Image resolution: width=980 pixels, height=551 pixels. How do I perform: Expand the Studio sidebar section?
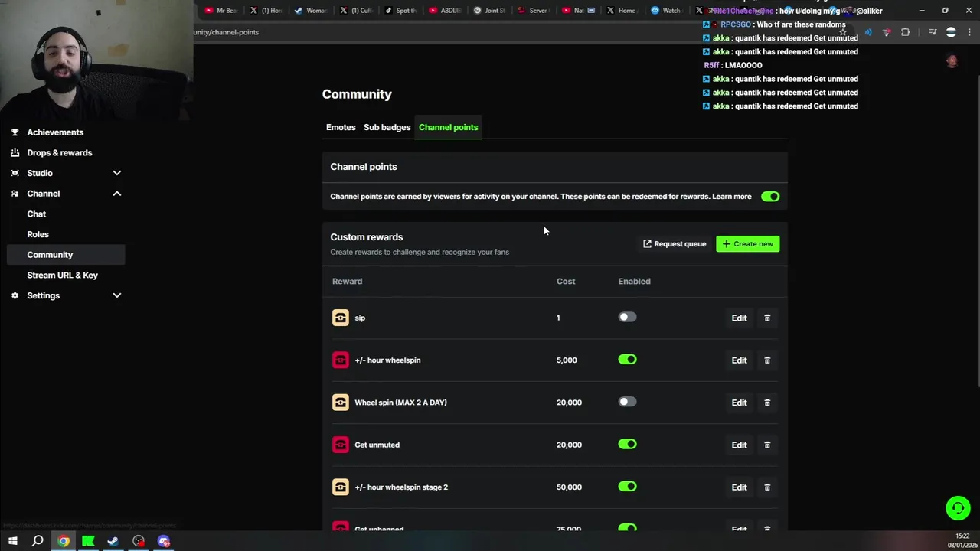(117, 173)
